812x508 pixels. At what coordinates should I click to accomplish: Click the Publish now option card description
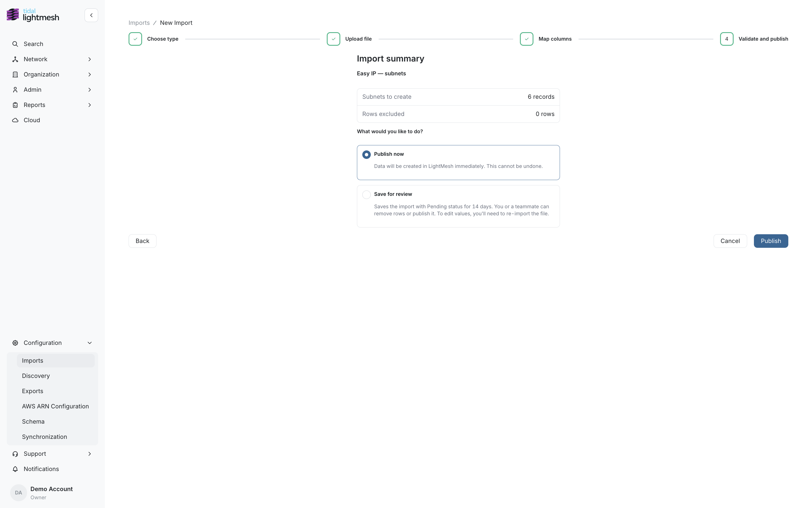(458, 166)
